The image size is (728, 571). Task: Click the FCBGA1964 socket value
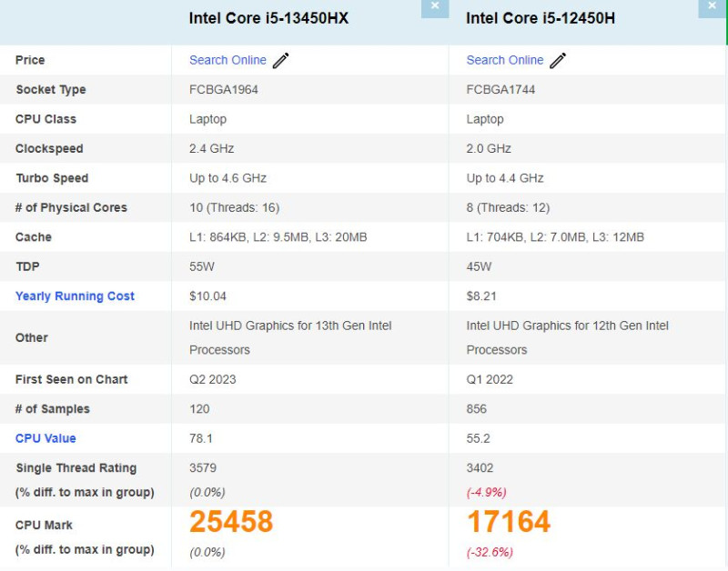(223, 89)
